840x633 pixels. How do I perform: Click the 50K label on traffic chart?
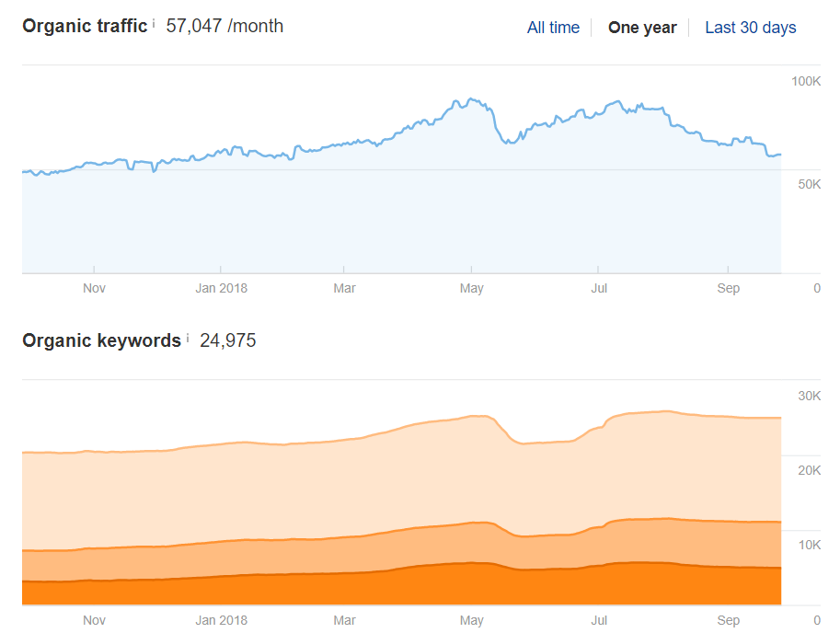809,184
